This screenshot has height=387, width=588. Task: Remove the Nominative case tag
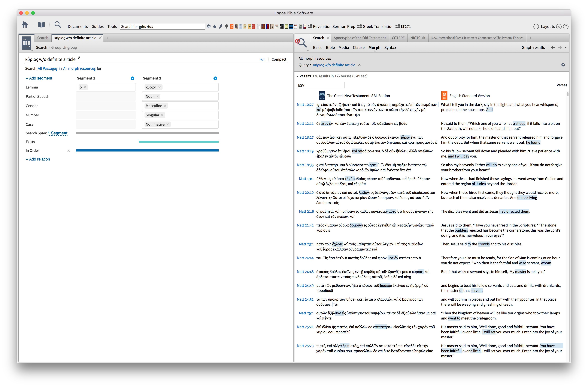(167, 124)
